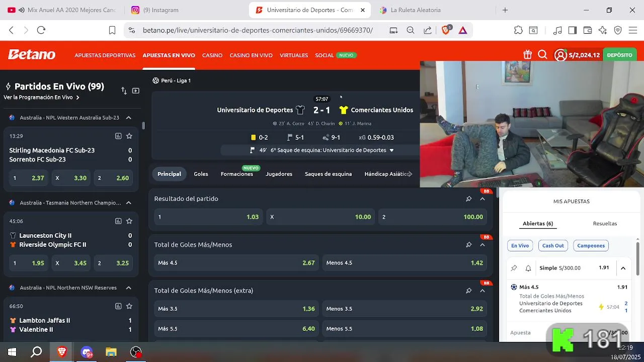Open File Explorer from taskbar

coord(111,352)
